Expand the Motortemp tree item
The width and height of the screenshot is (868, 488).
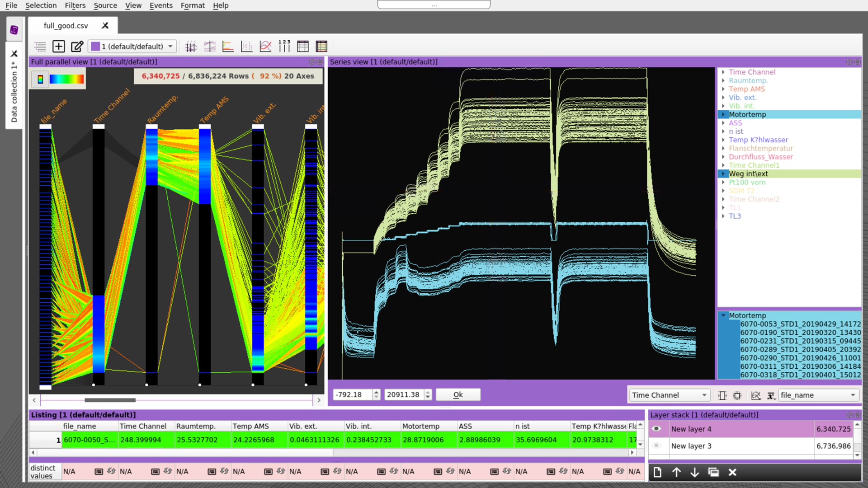tap(723, 115)
